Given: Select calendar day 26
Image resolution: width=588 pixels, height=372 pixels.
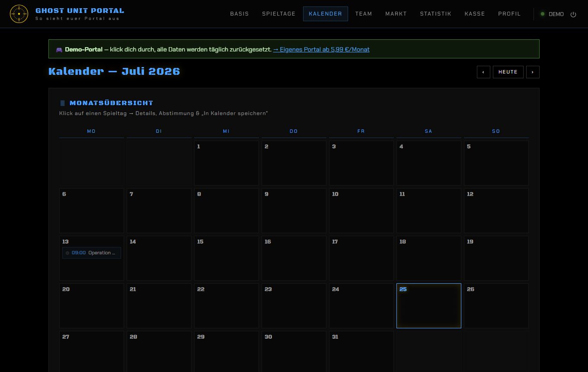Looking at the screenshot, I should (x=496, y=306).
